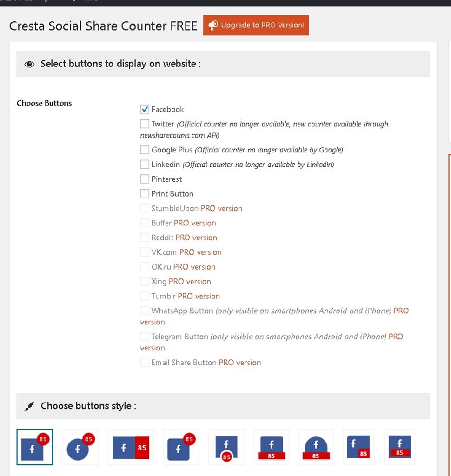Enable the Twitter share button checkbox

click(145, 124)
